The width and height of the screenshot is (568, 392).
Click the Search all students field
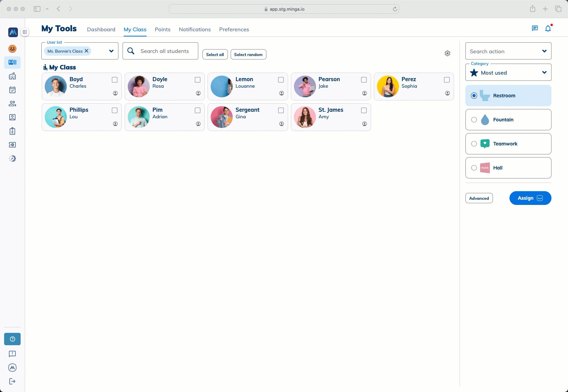165,51
